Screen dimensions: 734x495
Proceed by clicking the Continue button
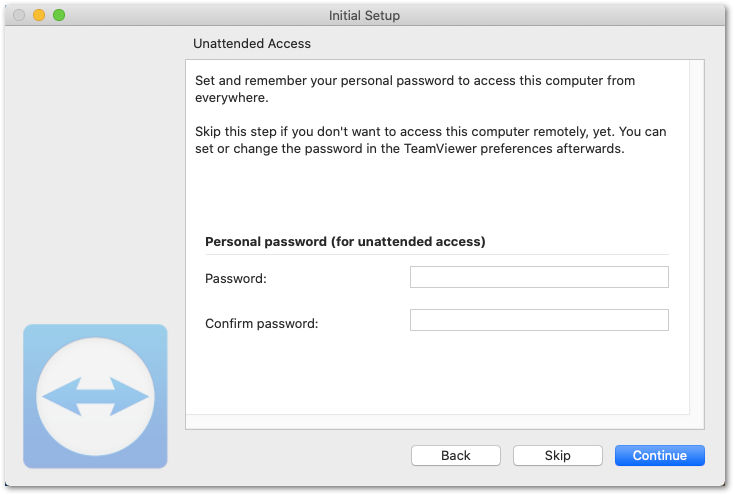660,456
